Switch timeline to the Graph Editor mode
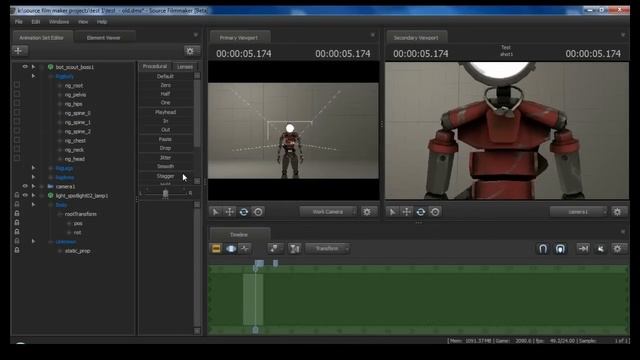Screen dimensions: 640x360 point(245,249)
